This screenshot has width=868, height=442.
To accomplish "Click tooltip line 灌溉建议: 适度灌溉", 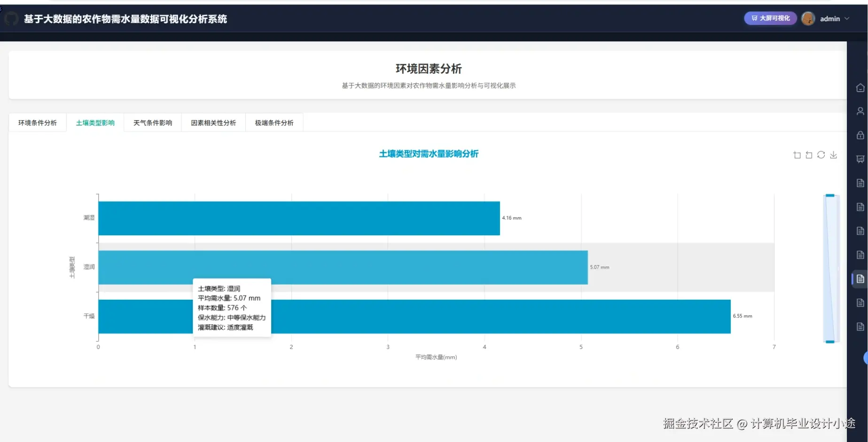I will [x=226, y=327].
